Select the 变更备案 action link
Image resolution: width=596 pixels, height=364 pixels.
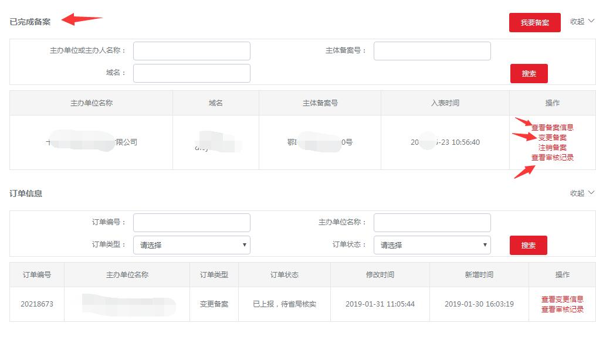[552, 137]
